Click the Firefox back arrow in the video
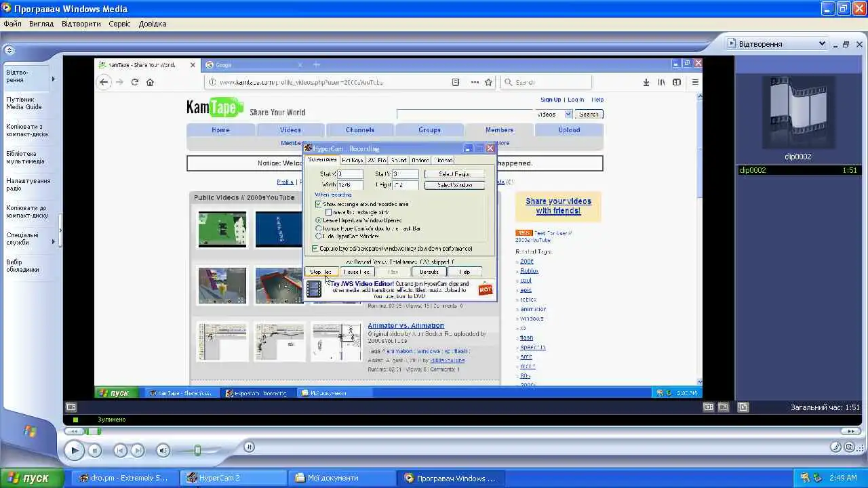The image size is (868, 488). click(x=104, y=82)
